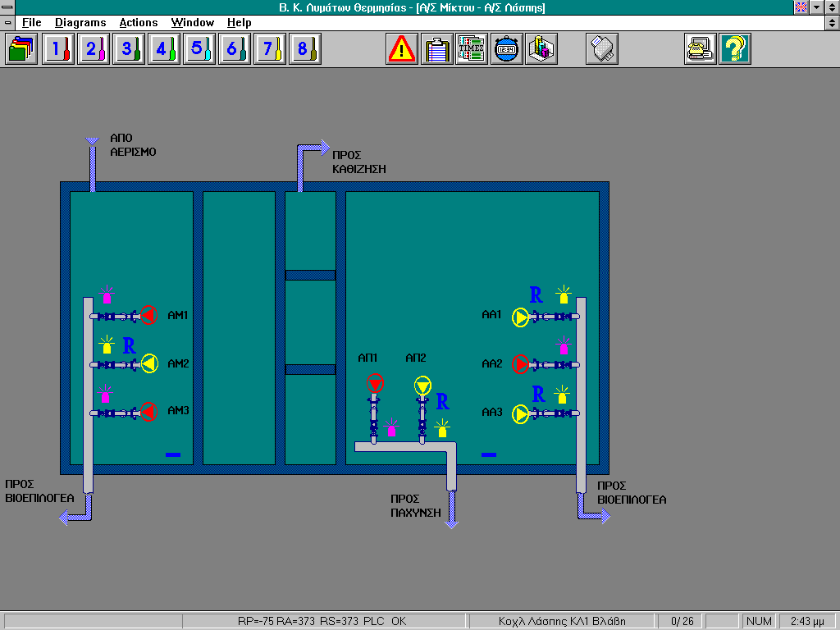The height and width of the screenshot is (630, 840).
Task: Select diagram button number 1
Action: 57,49
